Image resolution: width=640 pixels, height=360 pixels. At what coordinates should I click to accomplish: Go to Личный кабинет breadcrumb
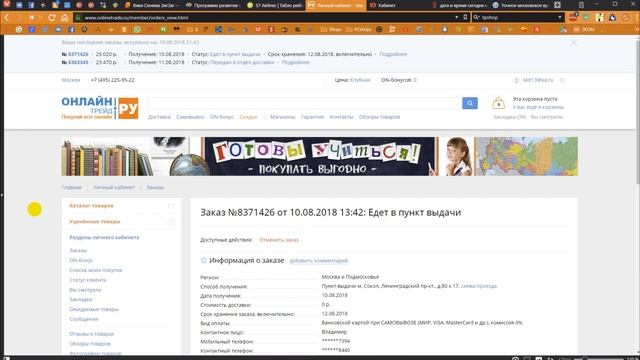point(113,187)
